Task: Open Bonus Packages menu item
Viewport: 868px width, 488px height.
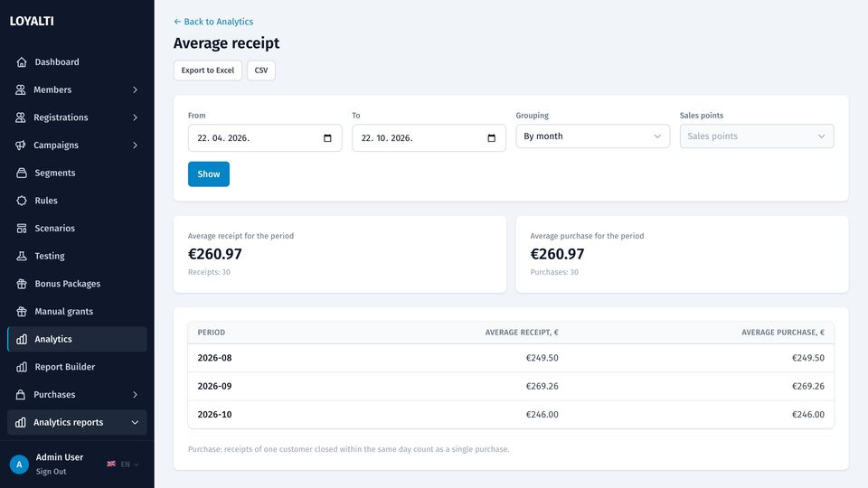Action: tap(77, 284)
